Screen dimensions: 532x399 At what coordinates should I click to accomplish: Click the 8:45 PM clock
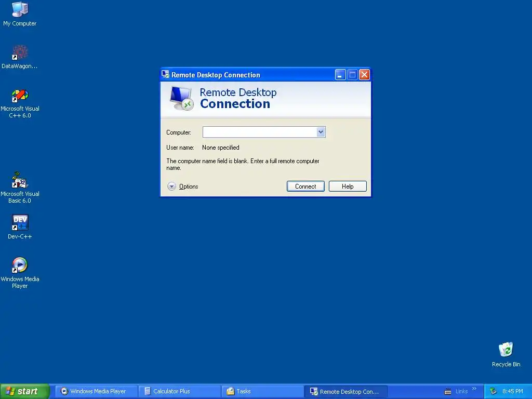(x=512, y=391)
